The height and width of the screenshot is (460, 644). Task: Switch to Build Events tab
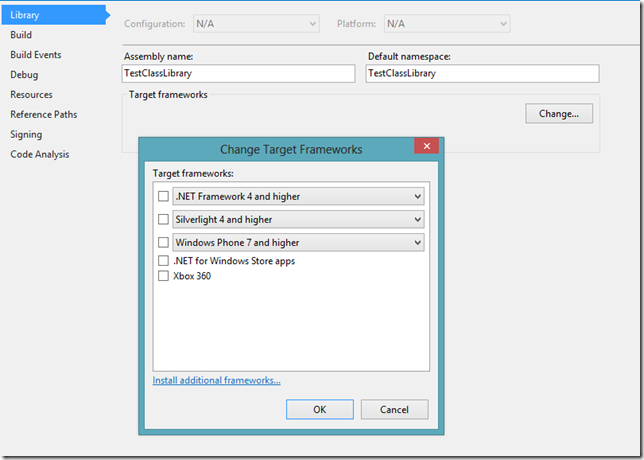pyautogui.click(x=36, y=55)
